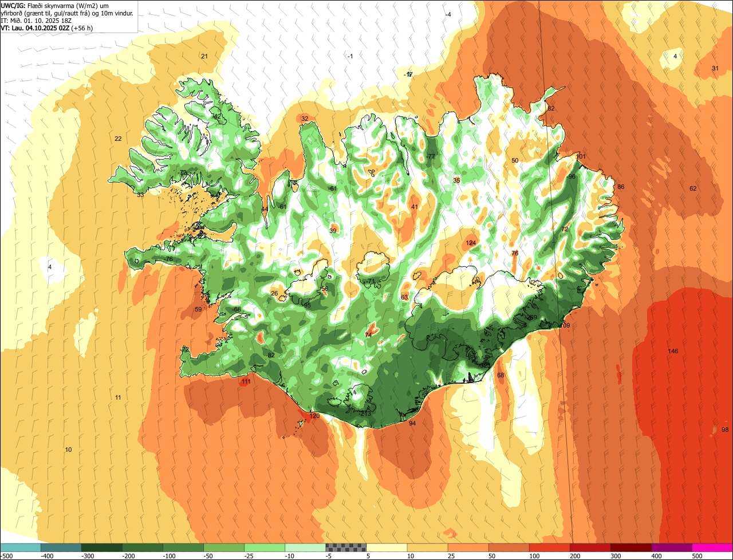Select the map value 86
The height and width of the screenshot is (560, 733).
pos(621,187)
